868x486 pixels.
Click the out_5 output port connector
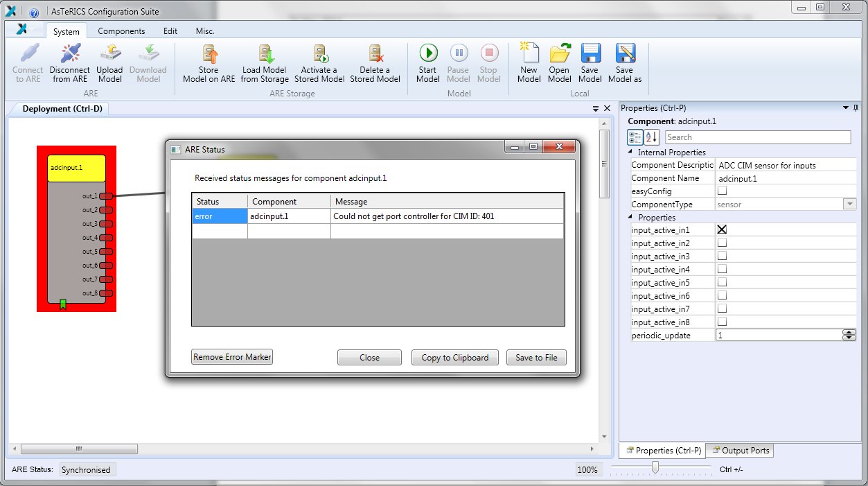click(106, 252)
